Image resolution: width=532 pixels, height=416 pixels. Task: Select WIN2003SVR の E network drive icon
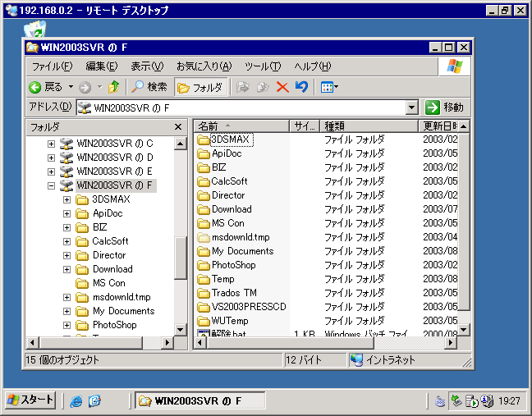(x=66, y=171)
